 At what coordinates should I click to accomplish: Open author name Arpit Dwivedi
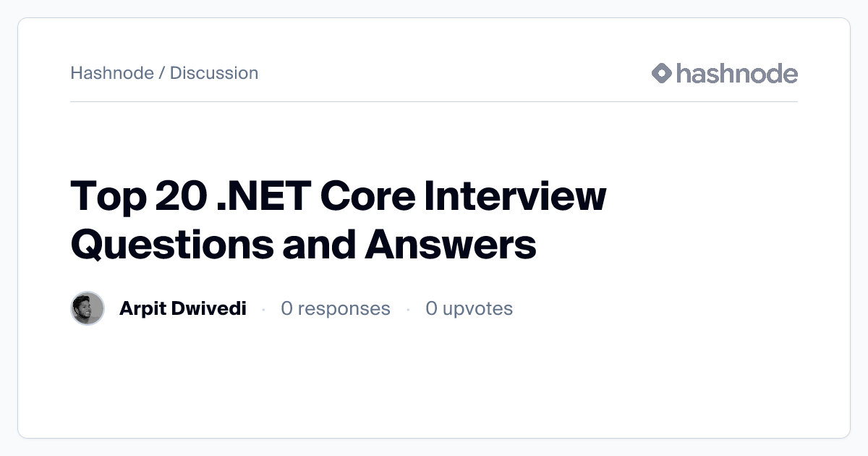(182, 309)
